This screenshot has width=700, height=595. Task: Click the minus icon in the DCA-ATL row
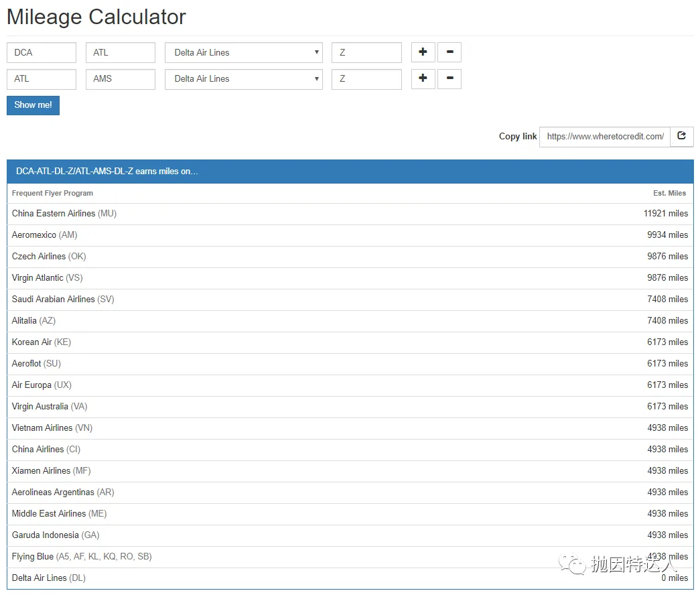(449, 52)
